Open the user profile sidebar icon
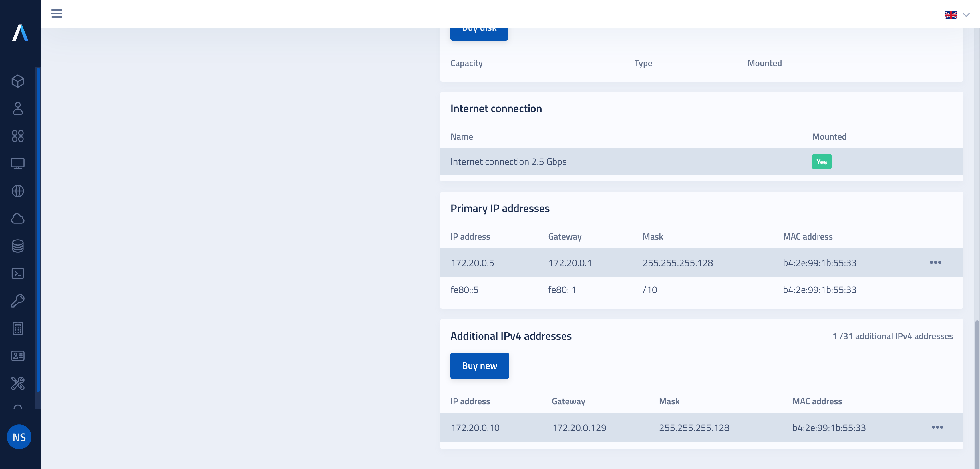The image size is (980, 469). click(18, 108)
